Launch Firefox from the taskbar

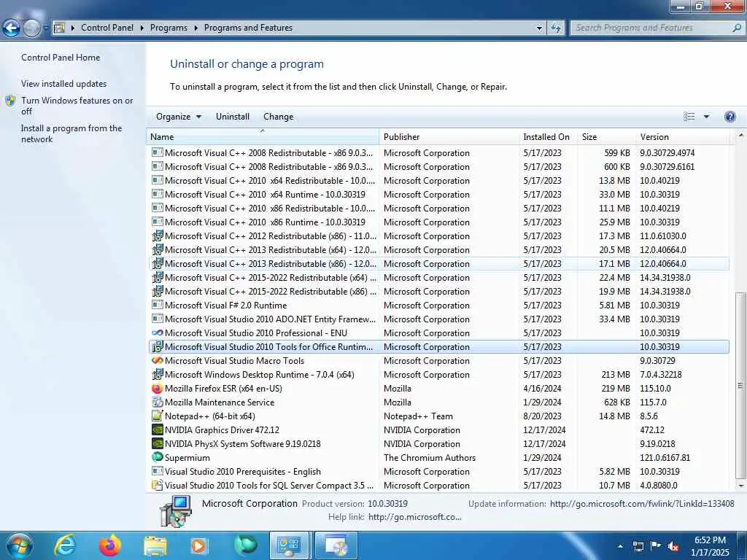click(x=109, y=546)
